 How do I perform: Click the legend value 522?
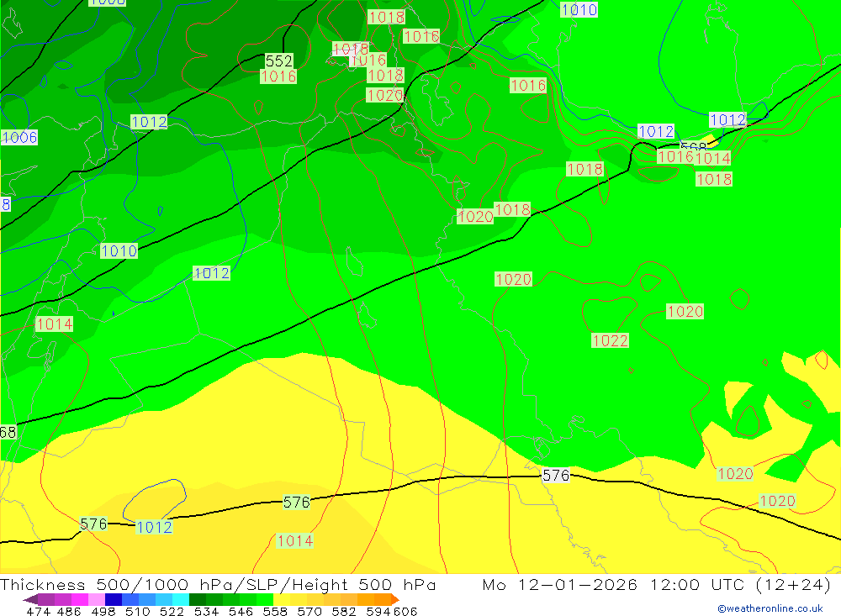172,611
